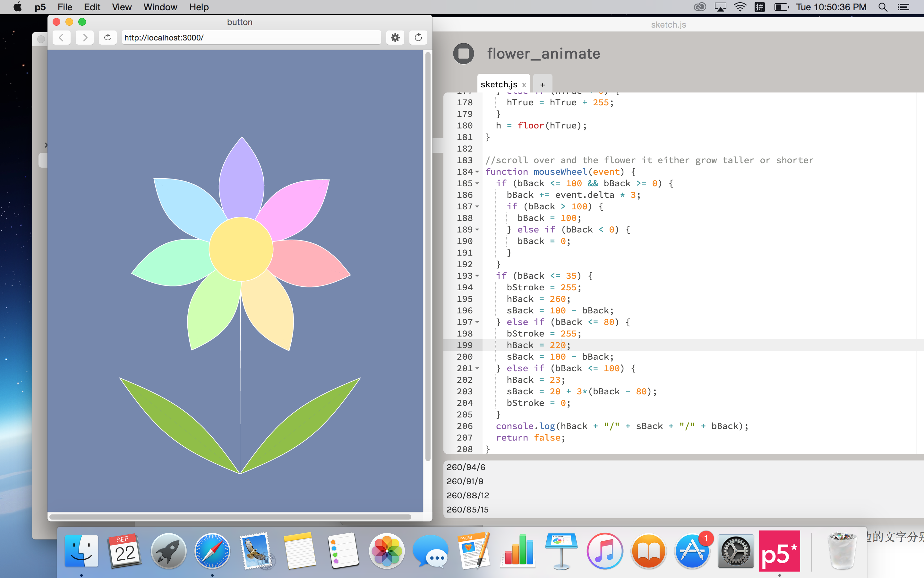The height and width of the screenshot is (578, 924).
Task: Go back in the preview browser
Action: tap(62, 38)
